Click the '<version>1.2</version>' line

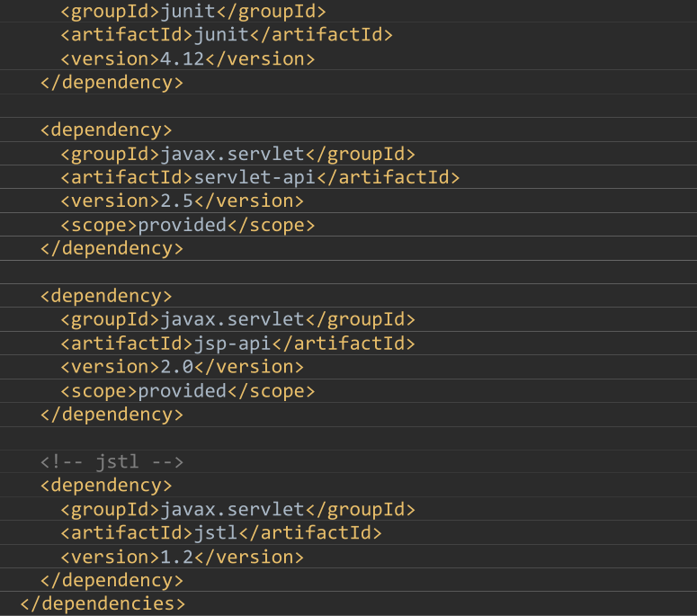pyautogui.click(x=182, y=558)
